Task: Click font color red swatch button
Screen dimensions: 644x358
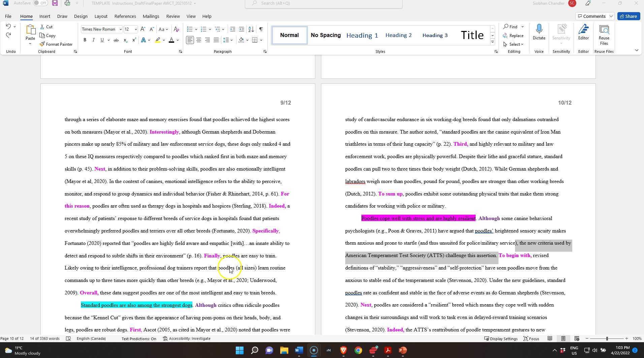Action: tap(171, 40)
